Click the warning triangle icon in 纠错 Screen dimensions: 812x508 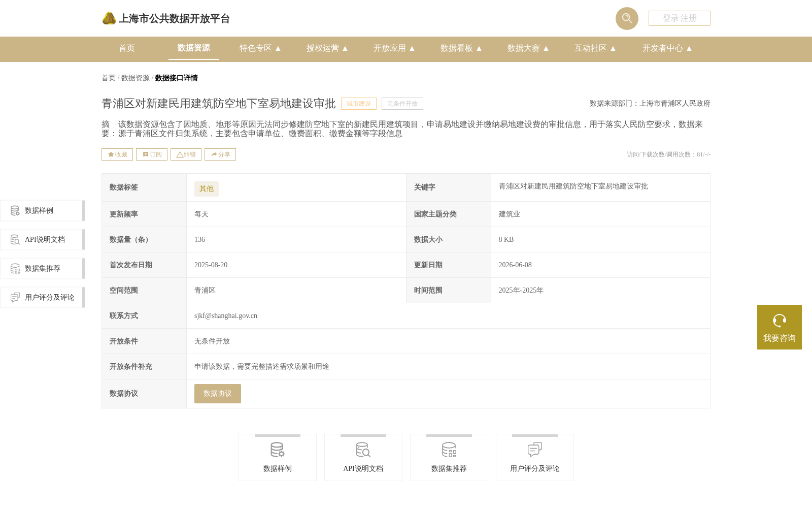(180, 154)
